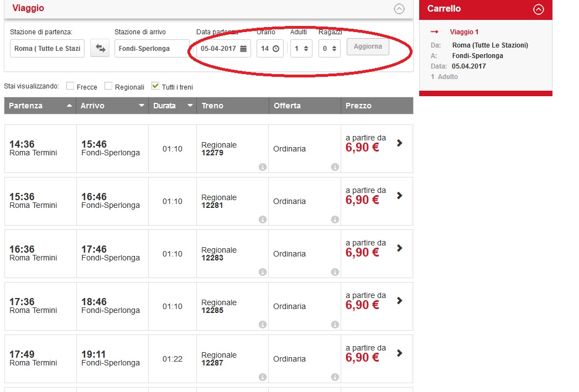Edit the Stazione di partenza field

tap(47, 48)
